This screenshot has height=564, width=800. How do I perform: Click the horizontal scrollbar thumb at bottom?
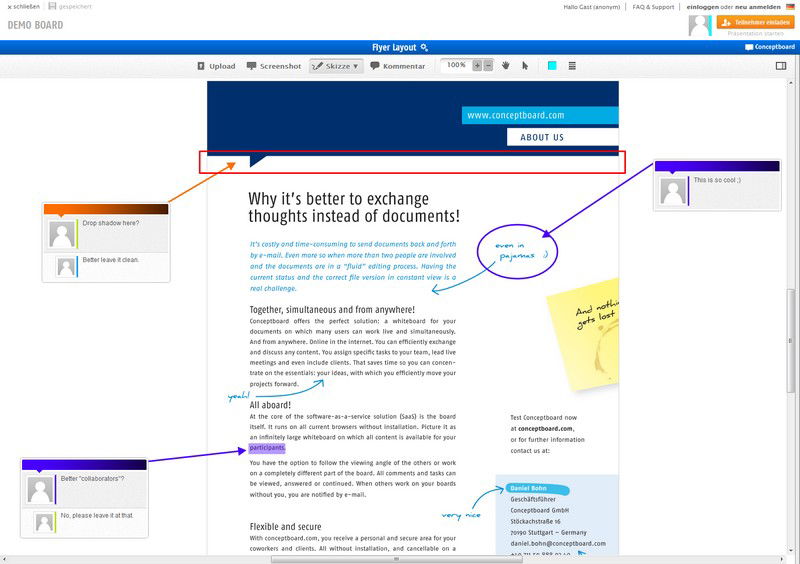397,559
